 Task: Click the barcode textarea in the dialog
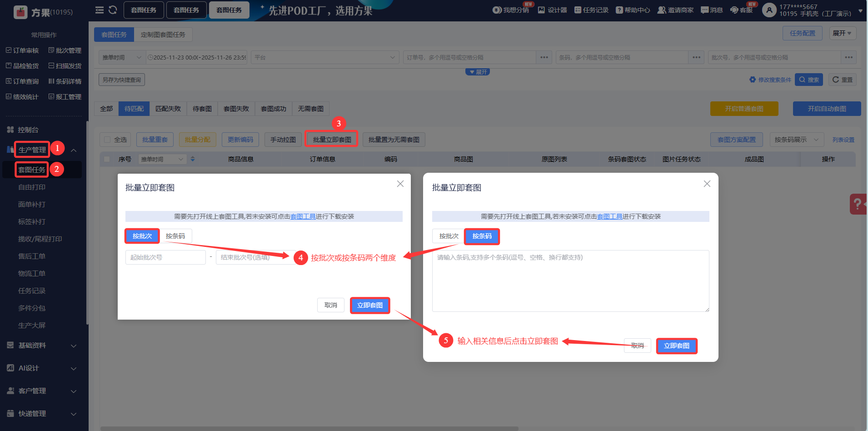pyautogui.click(x=571, y=281)
